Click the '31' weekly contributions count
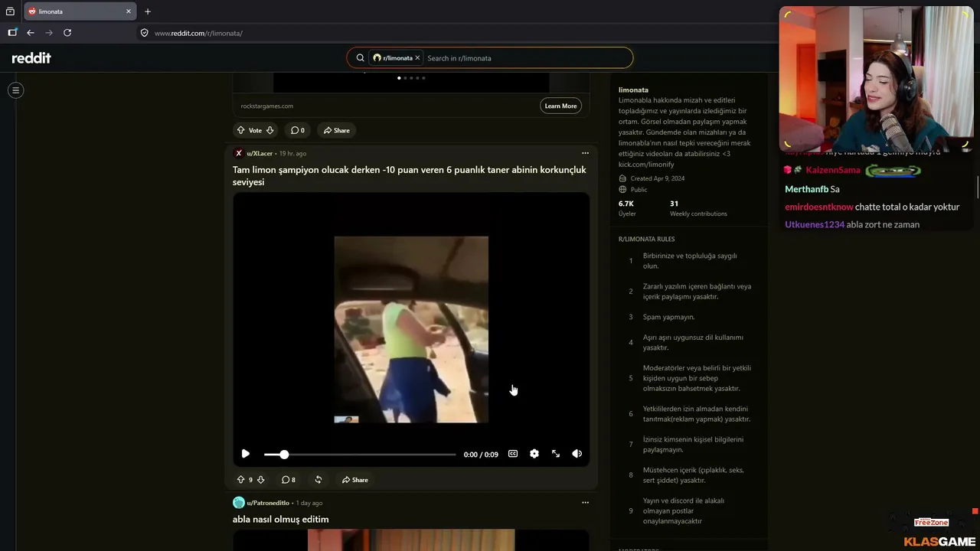980x551 pixels. [674, 204]
